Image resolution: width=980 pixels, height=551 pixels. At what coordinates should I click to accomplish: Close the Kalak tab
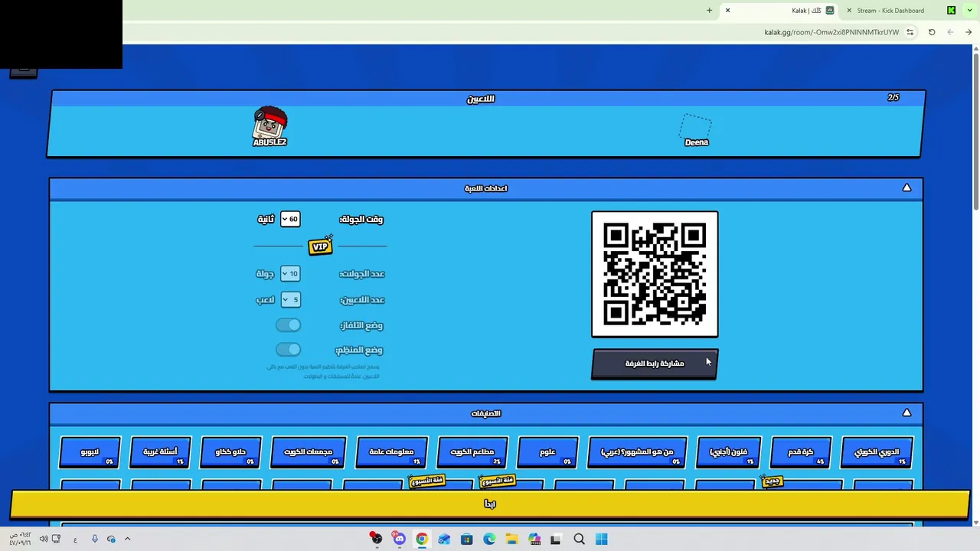727,10
